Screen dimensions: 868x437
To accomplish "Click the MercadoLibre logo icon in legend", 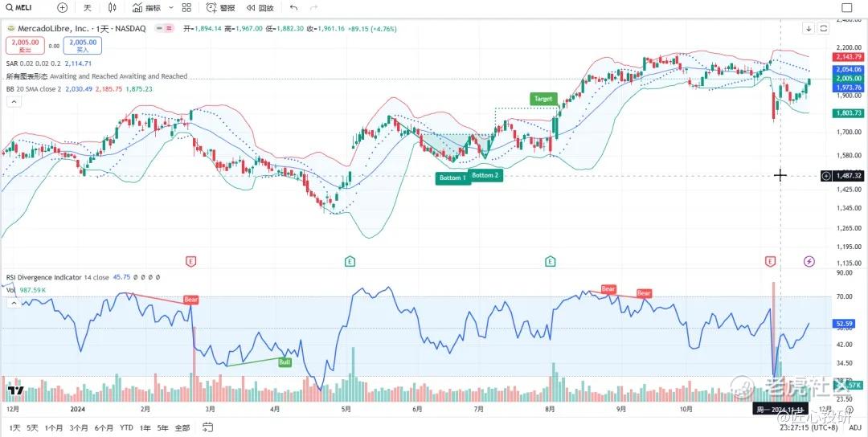I will [x=10, y=29].
